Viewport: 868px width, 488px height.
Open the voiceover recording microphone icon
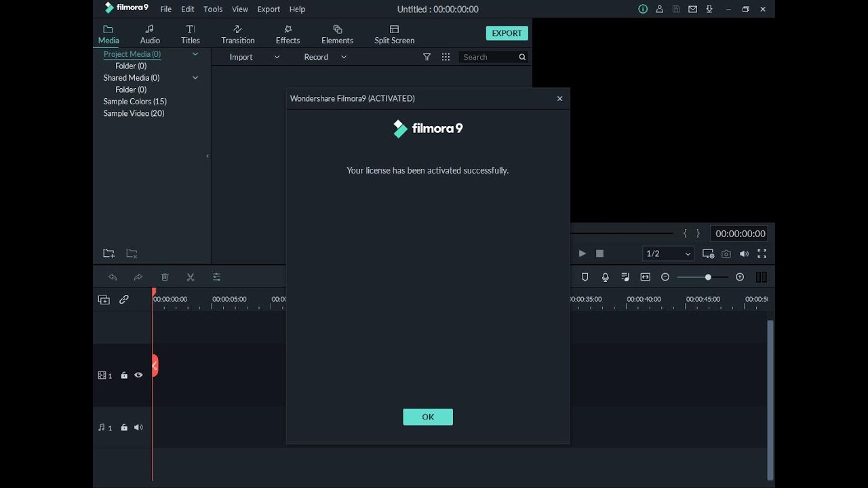[x=605, y=277]
